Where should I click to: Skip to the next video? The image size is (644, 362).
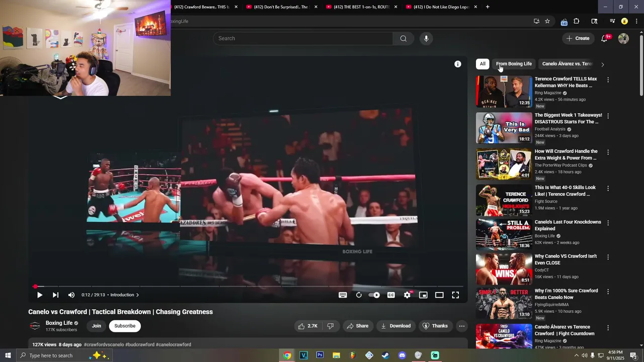[x=55, y=295]
